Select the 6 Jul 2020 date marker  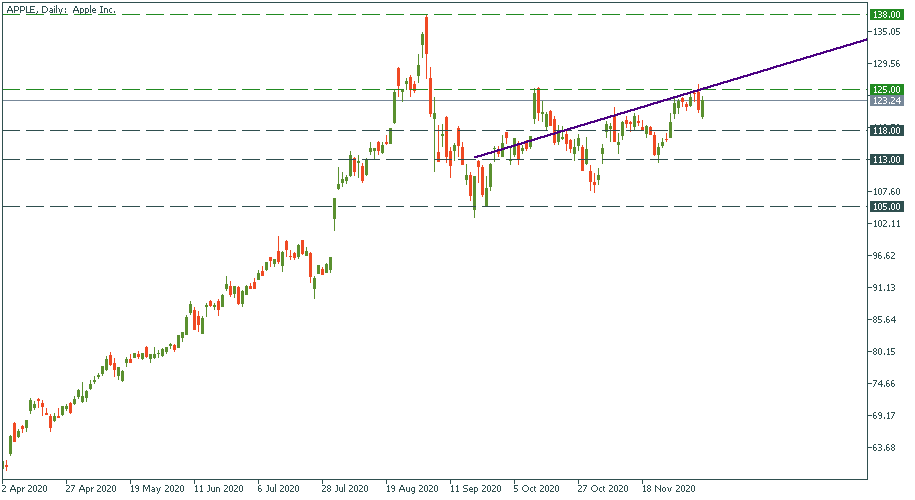coord(280,489)
